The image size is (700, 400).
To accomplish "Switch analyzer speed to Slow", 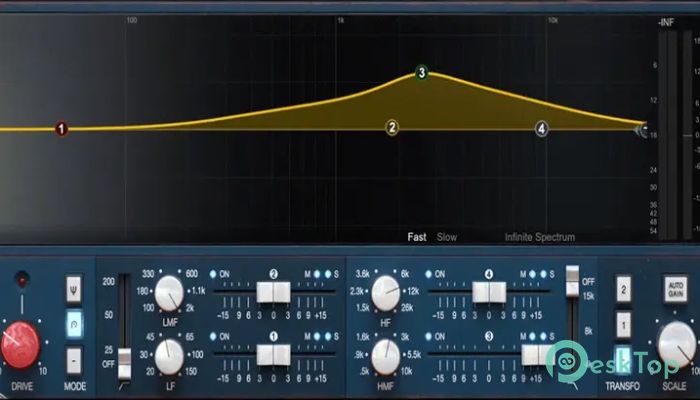I will [x=447, y=237].
